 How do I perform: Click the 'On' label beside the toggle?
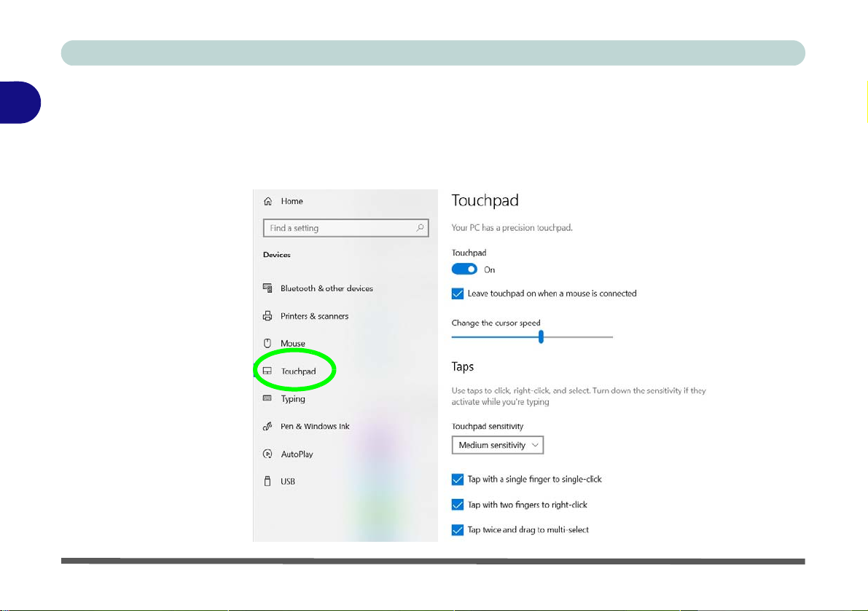click(489, 270)
